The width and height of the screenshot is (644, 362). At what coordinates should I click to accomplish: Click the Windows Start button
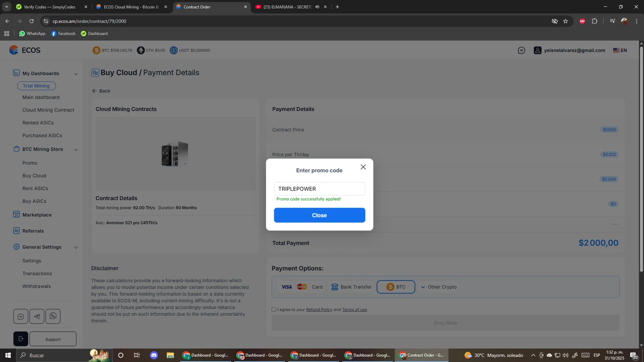click(8, 355)
